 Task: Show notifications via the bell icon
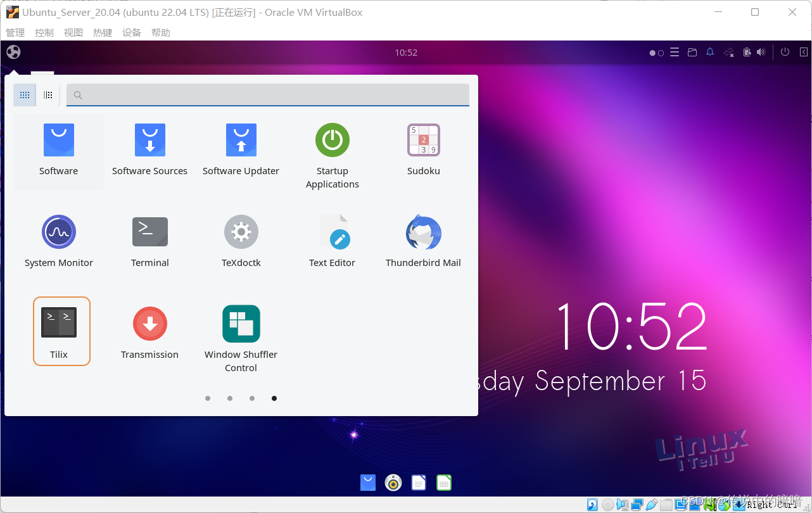click(710, 53)
